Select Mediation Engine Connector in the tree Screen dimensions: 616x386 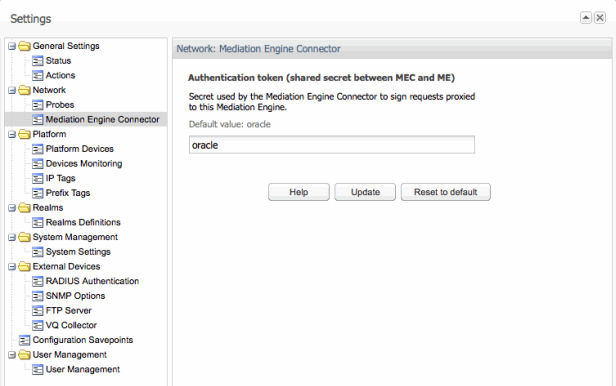[102, 119]
